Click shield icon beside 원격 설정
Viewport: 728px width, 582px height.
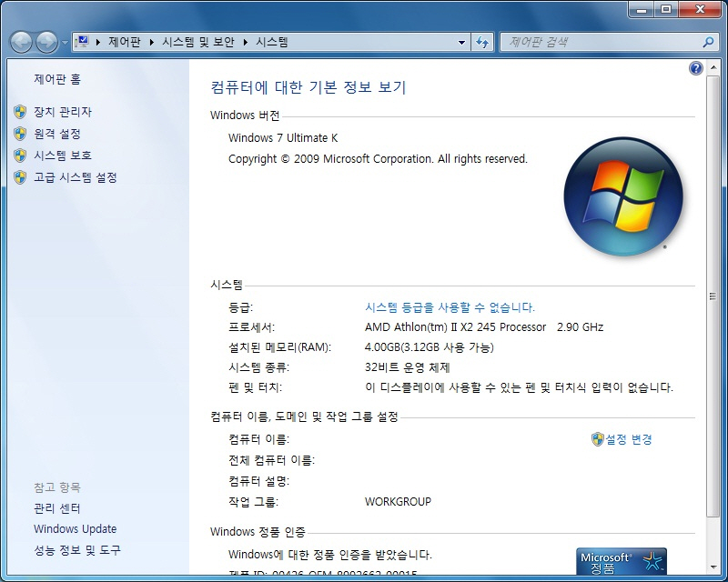(20, 134)
